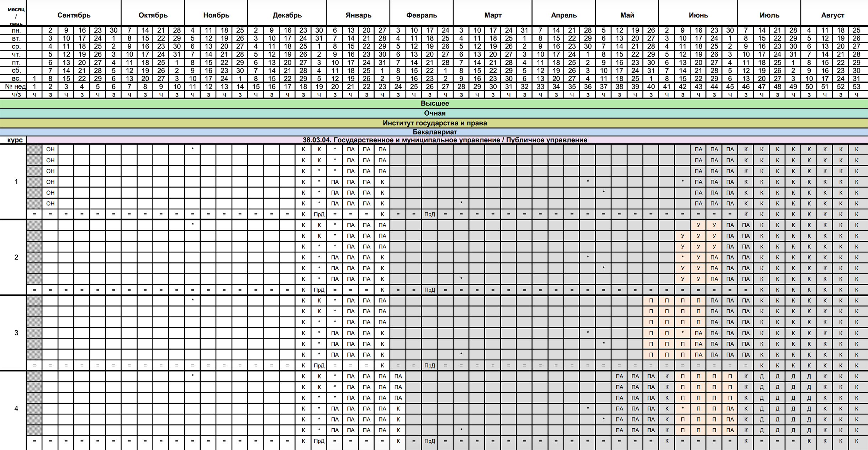Select the пт. weekday row label
Screen dimensions: 868x450
(13, 62)
